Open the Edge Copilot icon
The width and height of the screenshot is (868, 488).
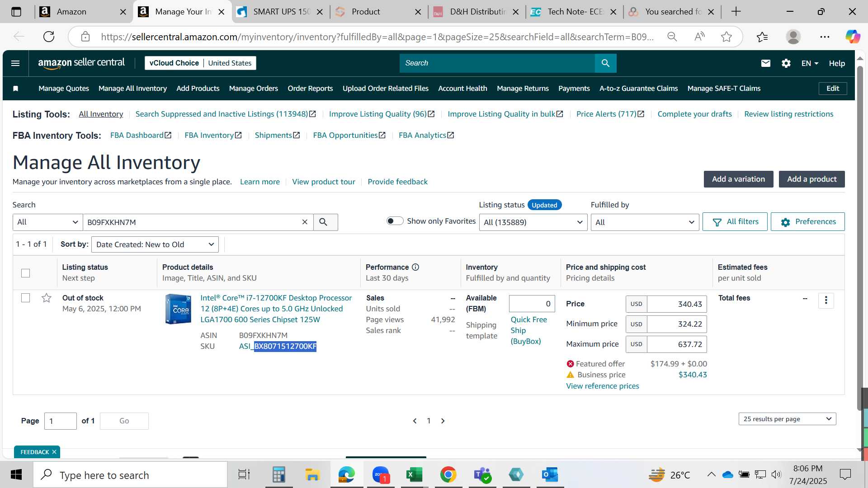pyautogui.click(x=853, y=37)
